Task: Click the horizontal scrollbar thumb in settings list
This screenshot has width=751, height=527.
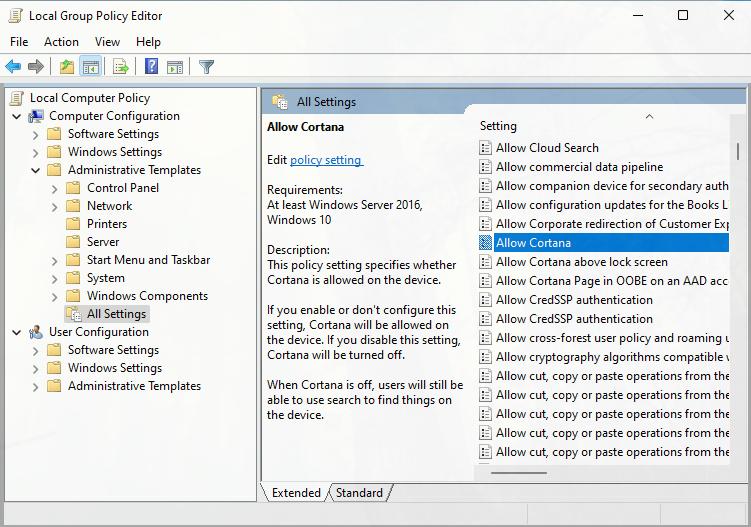Action: coord(519,473)
